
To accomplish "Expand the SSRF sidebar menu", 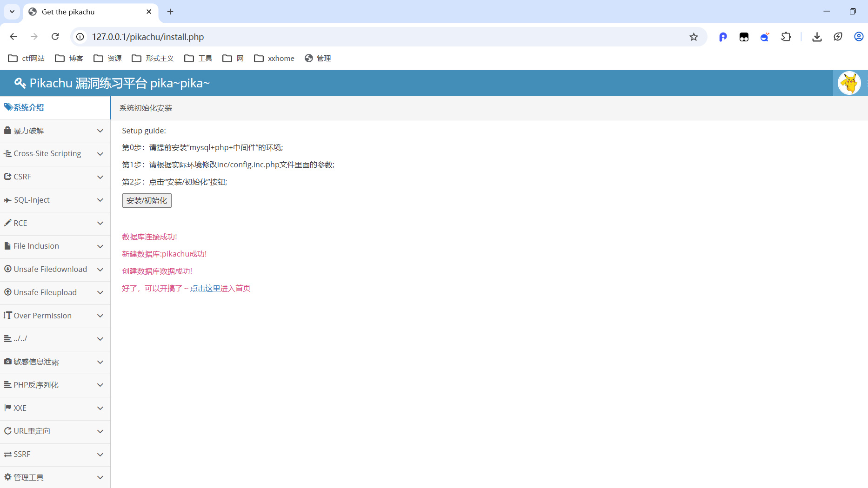I will 55,455.
